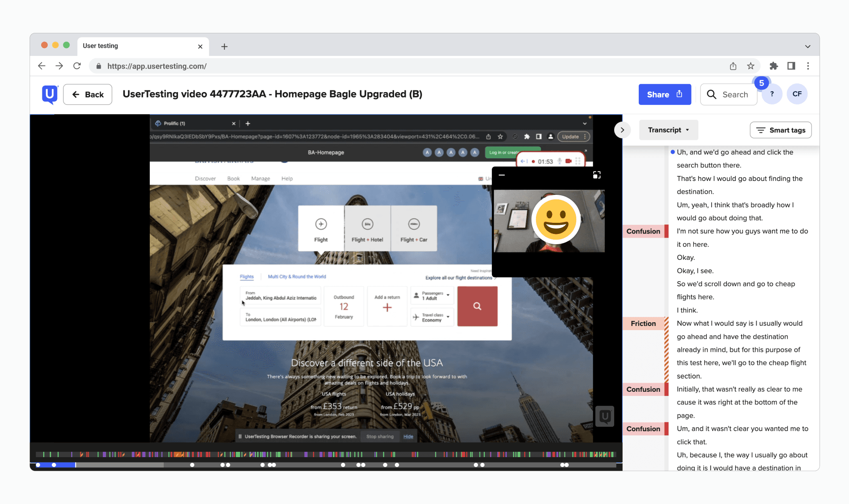This screenshot has width=849, height=504.
Task: Open the help question mark icon
Action: (772, 94)
